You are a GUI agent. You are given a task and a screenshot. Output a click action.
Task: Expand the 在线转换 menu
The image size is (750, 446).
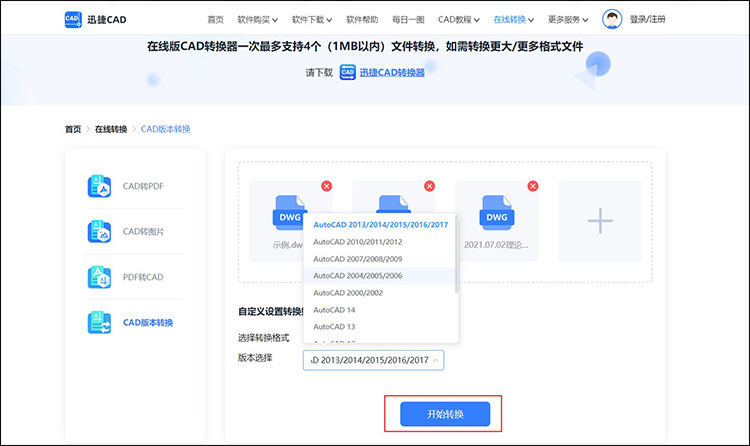514,20
